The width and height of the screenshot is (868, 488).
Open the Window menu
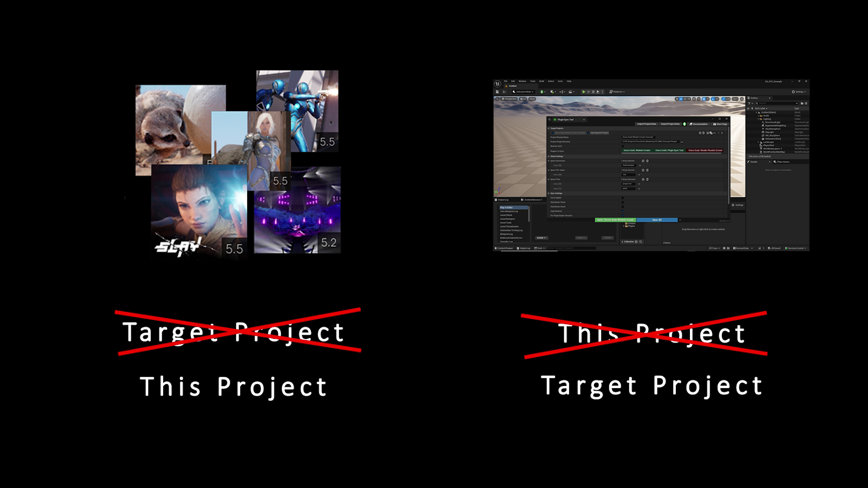tap(522, 81)
